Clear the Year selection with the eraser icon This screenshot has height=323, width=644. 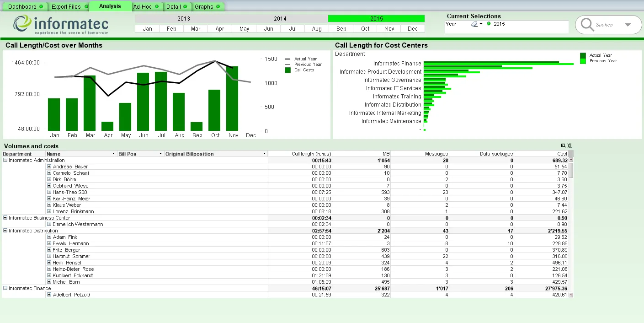click(x=474, y=24)
